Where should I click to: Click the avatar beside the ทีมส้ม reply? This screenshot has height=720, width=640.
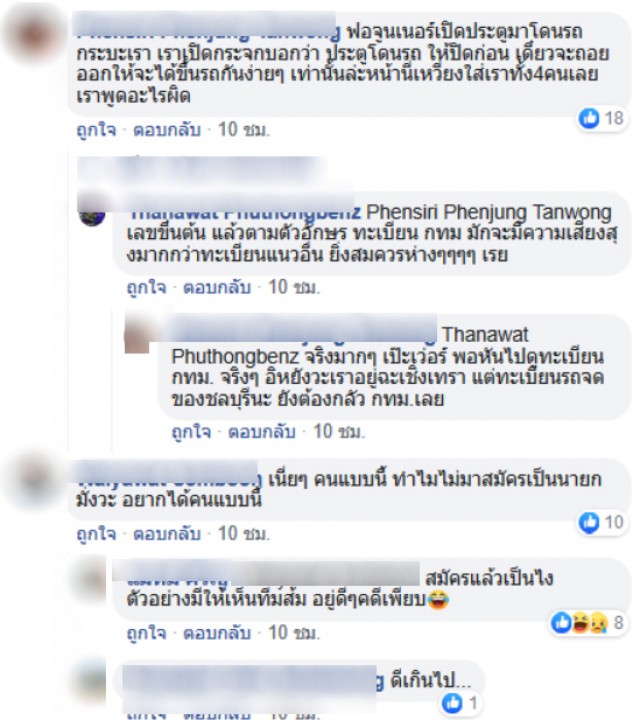pos(94,580)
